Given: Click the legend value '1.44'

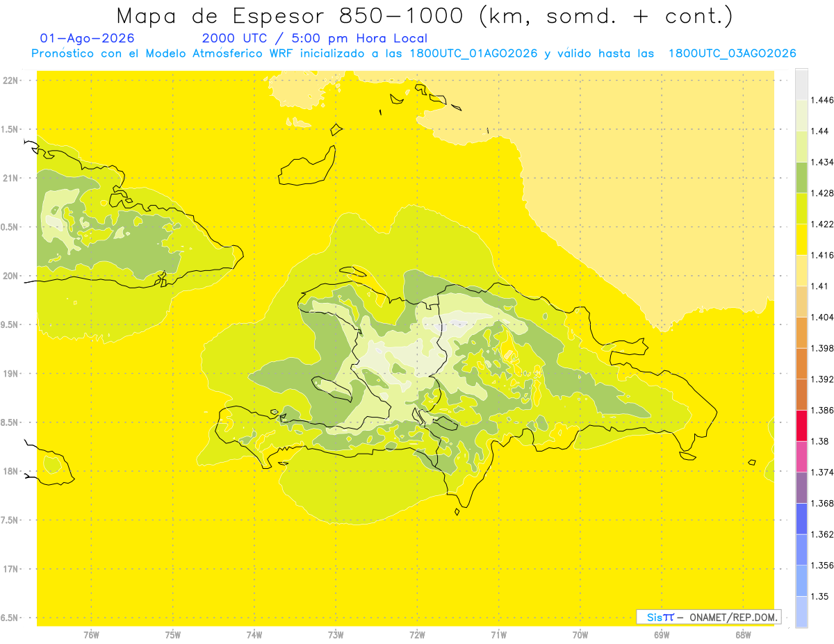Looking at the screenshot, I should click(x=820, y=131).
